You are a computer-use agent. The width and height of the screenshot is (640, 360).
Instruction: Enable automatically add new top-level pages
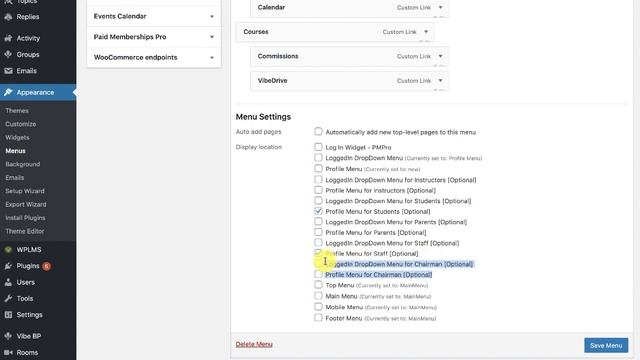coord(318,131)
